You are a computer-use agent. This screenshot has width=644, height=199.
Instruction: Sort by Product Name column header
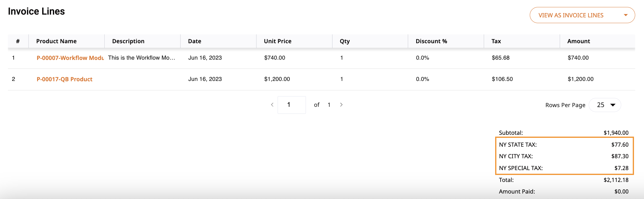tap(57, 41)
